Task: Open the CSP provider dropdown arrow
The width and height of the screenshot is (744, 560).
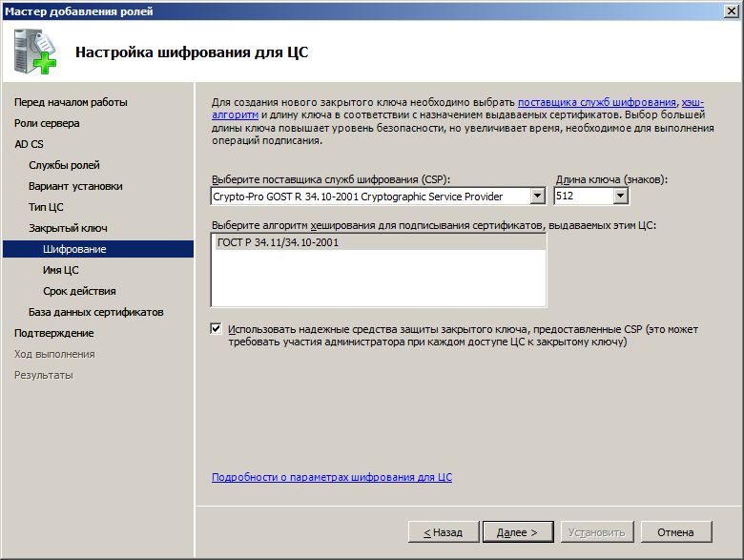Action: pyautogui.click(x=537, y=196)
